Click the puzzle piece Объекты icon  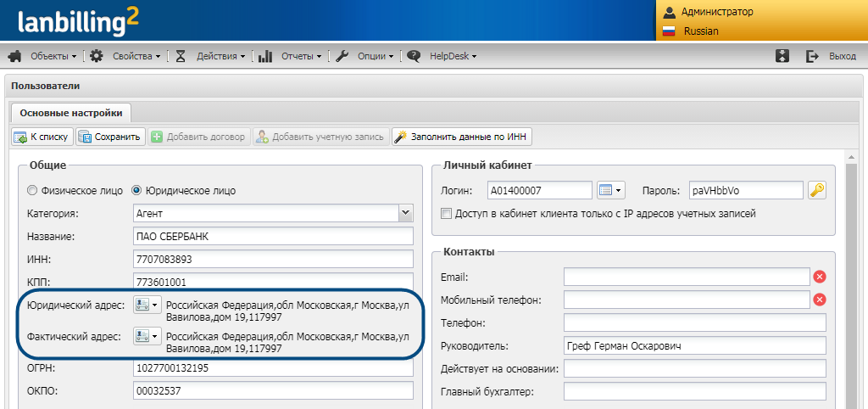click(15, 56)
